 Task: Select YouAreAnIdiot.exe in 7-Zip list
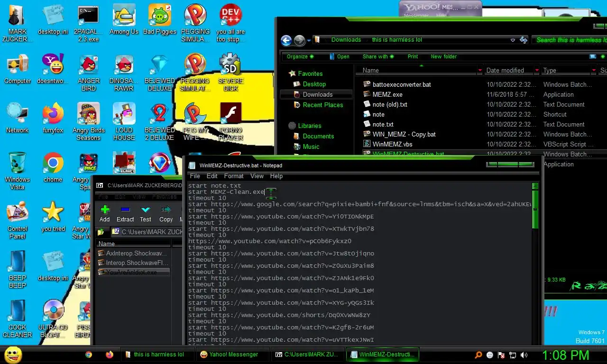pyautogui.click(x=133, y=272)
